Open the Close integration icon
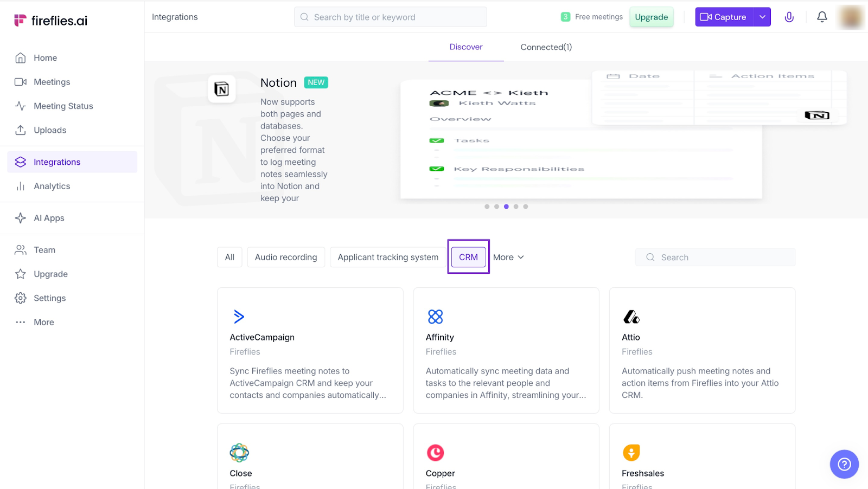 click(x=239, y=453)
